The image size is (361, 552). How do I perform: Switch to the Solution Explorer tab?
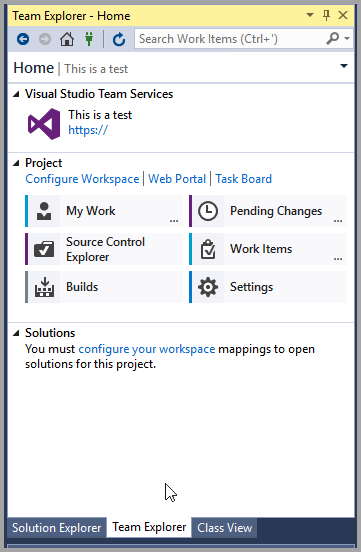click(x=56, y=528)
